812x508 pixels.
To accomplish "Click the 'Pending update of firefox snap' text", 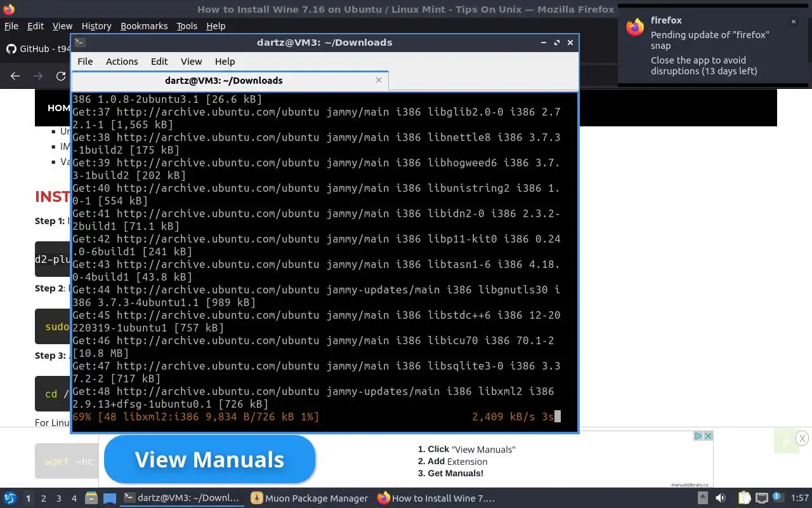I will pos(709,40).
